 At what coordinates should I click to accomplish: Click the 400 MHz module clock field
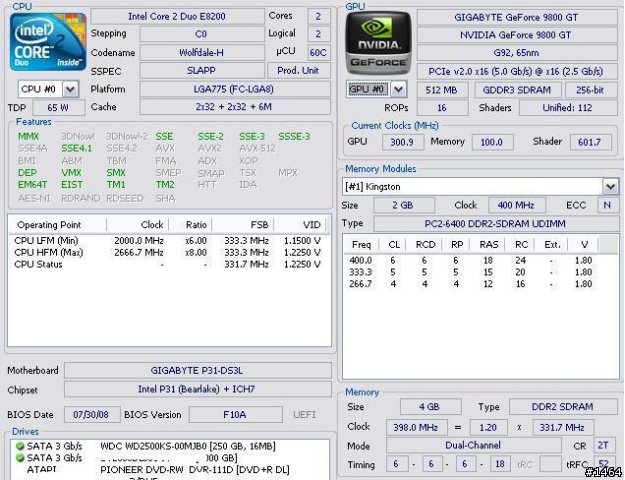[516, 205]
